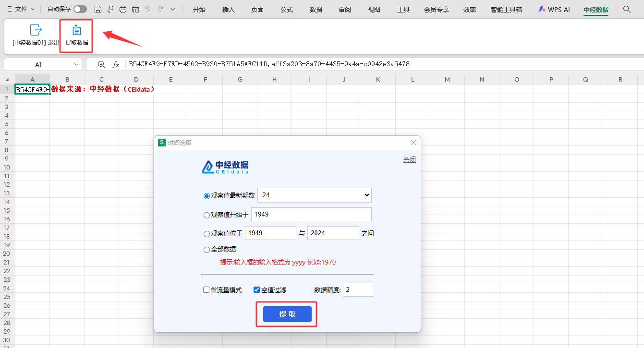Viewport: 644px width, 348px height.
Task: Click the search magnifier icon at top right
Action: pos(627,9)
